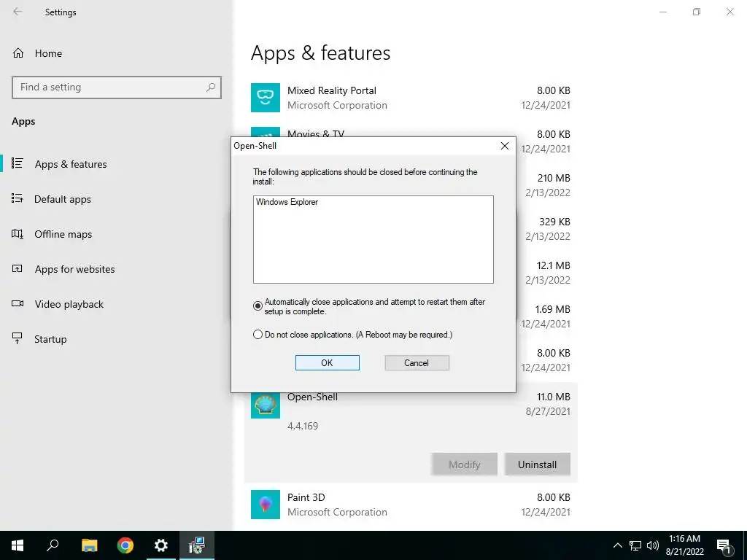The width and height of the screenshot is (747, 560).
Task: Close the Open-Shell dialog with X
Action: pos(505,146)
